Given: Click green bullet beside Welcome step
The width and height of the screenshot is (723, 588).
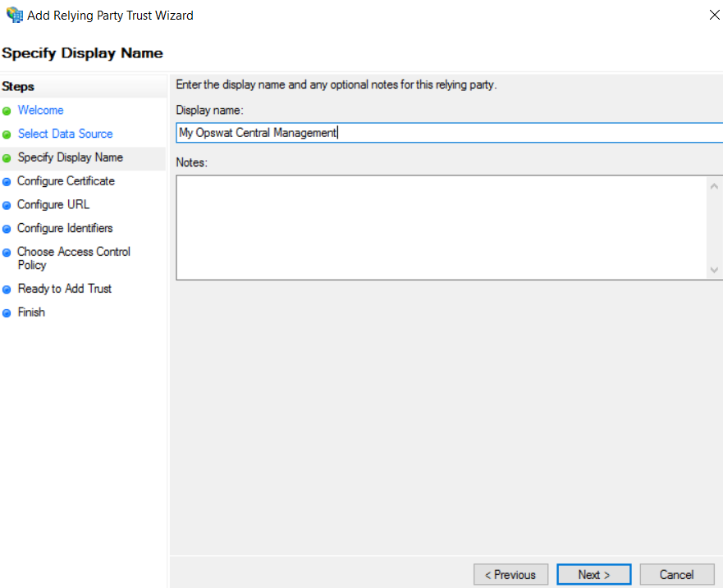Looking at the screenshot, I should coord(7,111).
